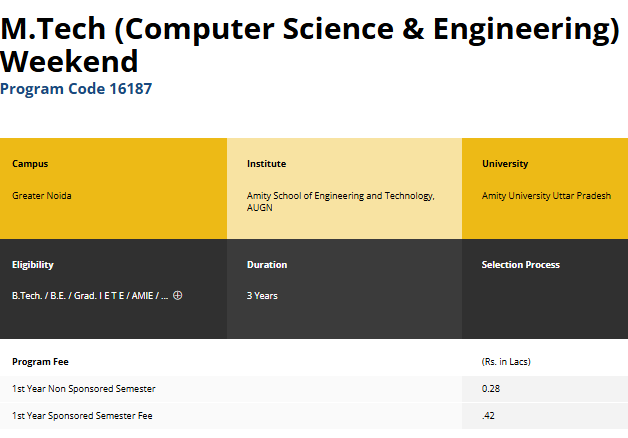Click the 0.28 fee value
The height and width of the screenshot is (438, 628).
pyautogui.click(x=490, y=388)
